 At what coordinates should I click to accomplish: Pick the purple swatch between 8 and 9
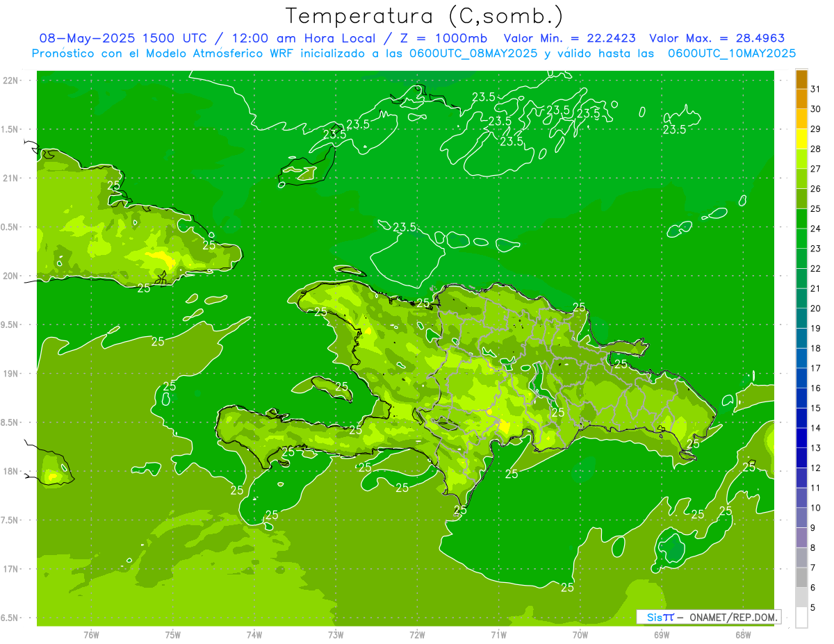[x=801, y=537]
